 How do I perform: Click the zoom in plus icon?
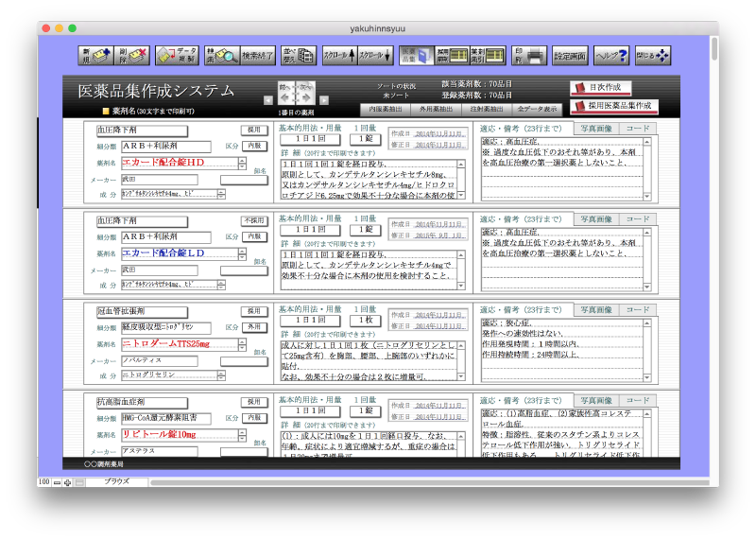tap(67, 482)
